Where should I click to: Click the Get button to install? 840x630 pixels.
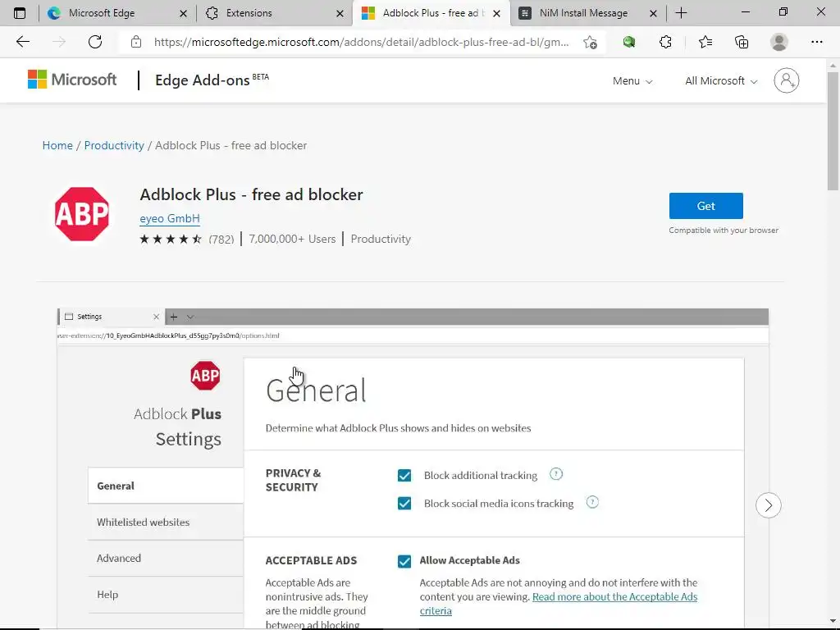point(705,206)
